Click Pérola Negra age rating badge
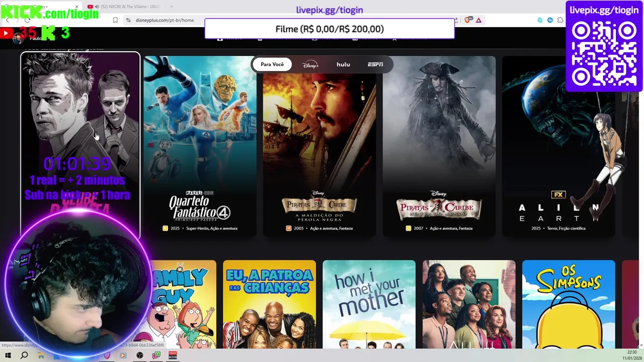Image resolution: width=644 pixels, height=362 pixels. click(289, 228)
